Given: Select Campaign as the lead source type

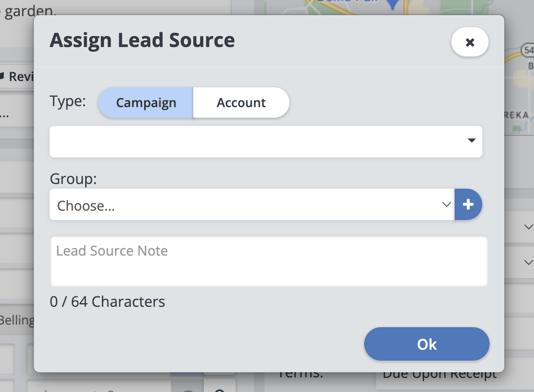Looking at the screenshot, I should (146, 102).
